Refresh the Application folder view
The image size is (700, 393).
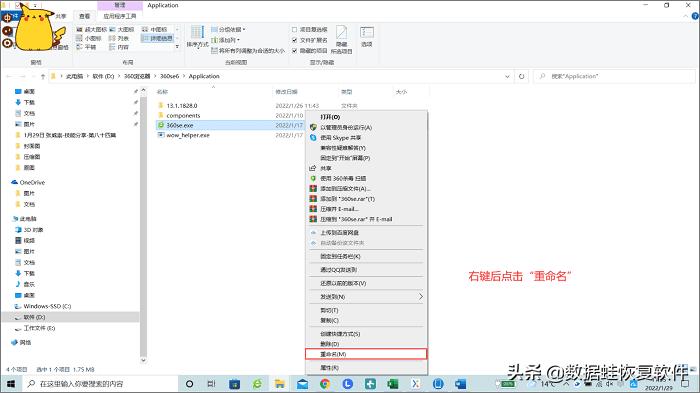pyautogui.click(x=521, y=76)
